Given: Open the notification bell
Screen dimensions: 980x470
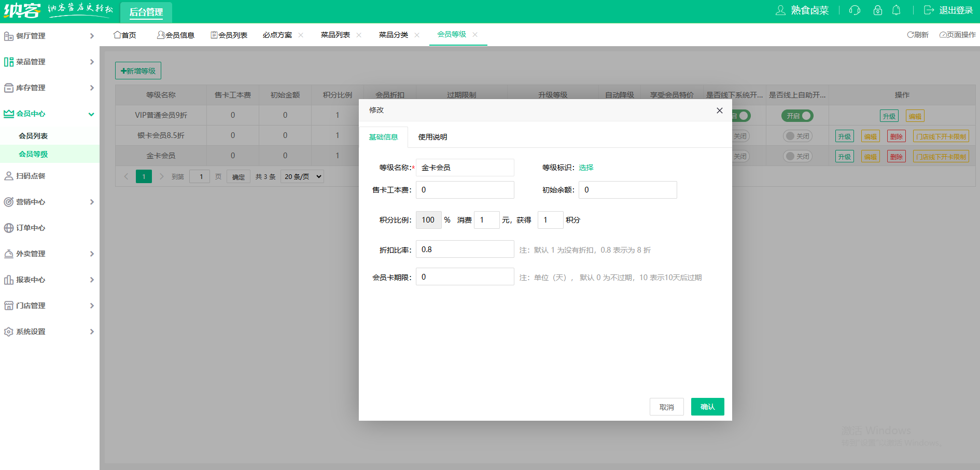Looking at the screenshot, I should coord(896,10).
